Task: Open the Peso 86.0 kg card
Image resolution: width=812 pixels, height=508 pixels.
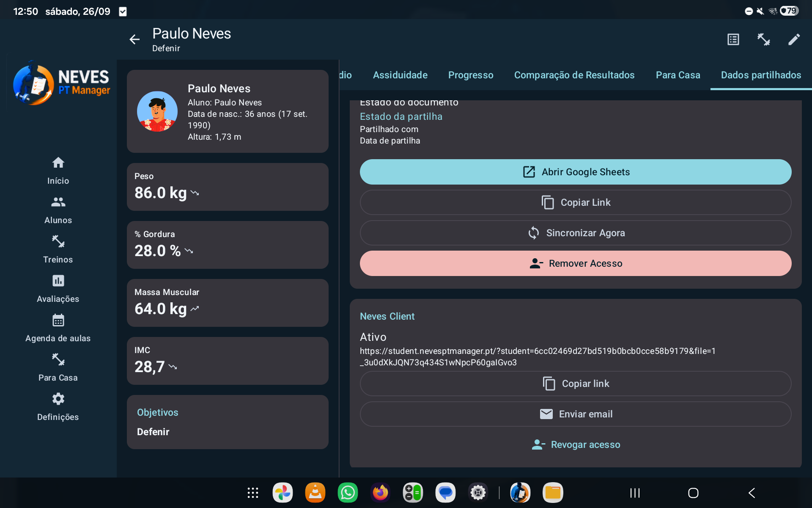Action: pos(228,187)
